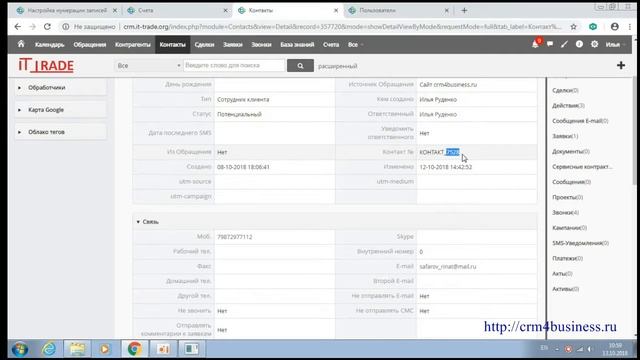Click the magnifier search button
640x360 pixels.
tap(300, 65)
